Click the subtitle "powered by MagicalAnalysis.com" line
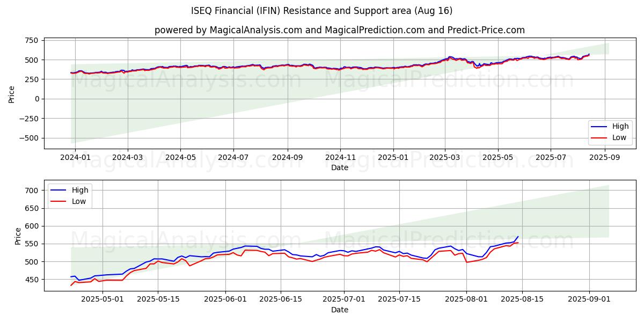 click(x=340, y=30)
